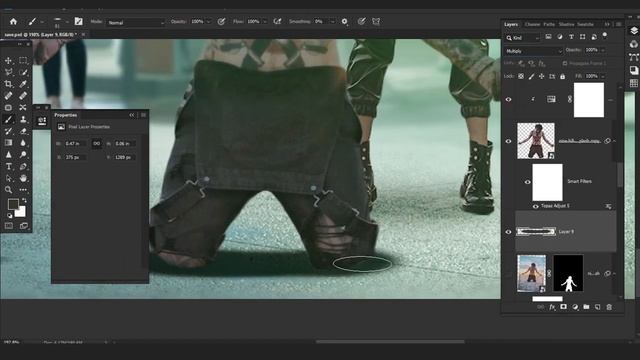The image size is (640, 360).
Task: Switch to the Paths tab
Action: [x=549, y=24]
